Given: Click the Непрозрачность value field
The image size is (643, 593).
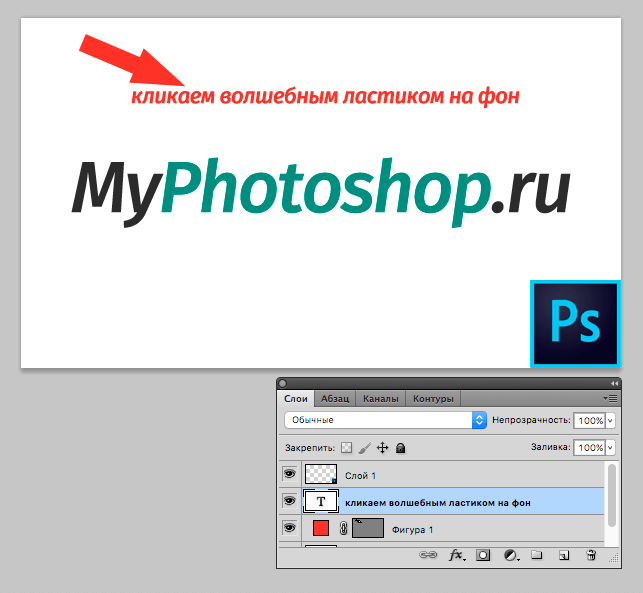Looking at the screenshot, I should 589,420.
